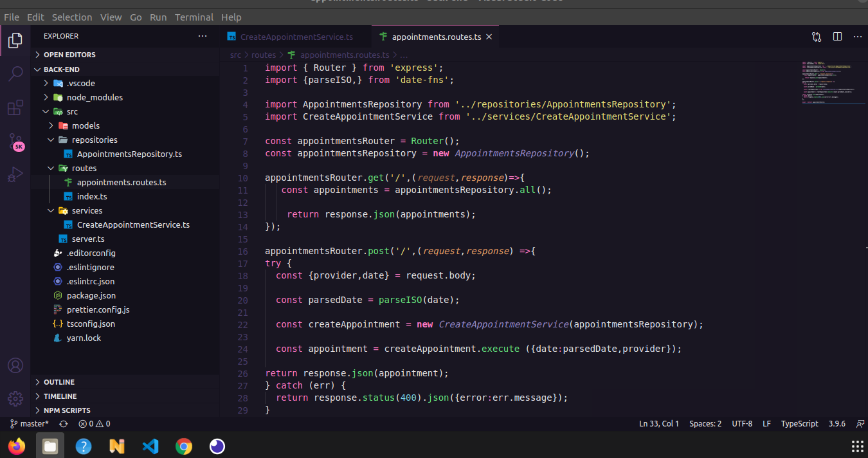
Task: Open errors and warnings count in status bar
Action: click(x=95, y=424)
